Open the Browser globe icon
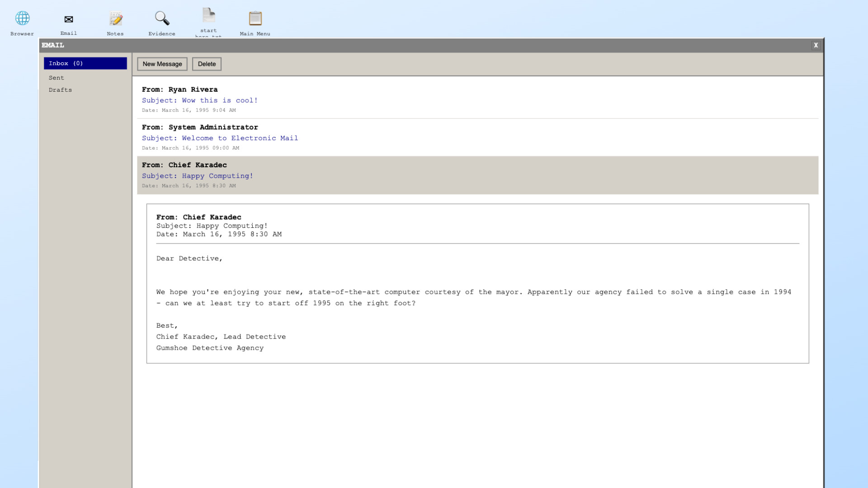The height and width of the screenshot is (488, 868). pyautogui.click(x=22, y=19)
